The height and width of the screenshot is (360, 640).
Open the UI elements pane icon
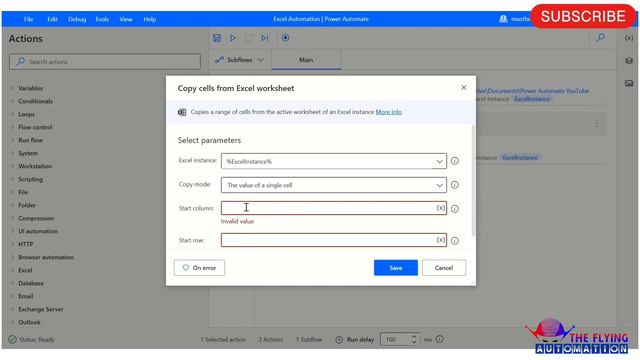click(629, 60)
